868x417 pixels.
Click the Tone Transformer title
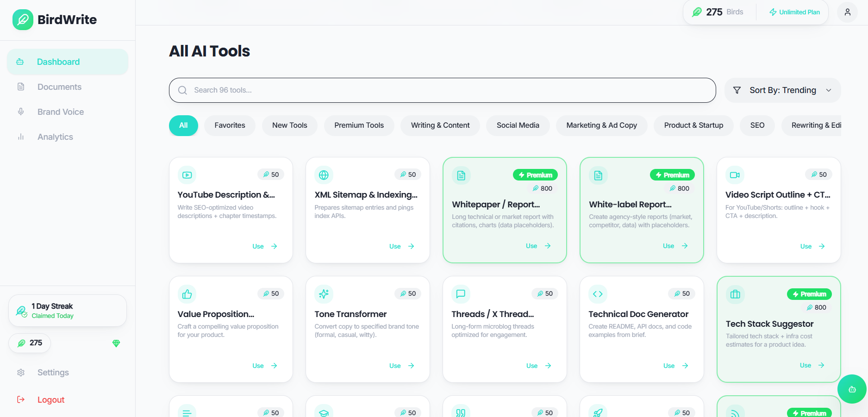pyautogui.click(x=350, y=314)
